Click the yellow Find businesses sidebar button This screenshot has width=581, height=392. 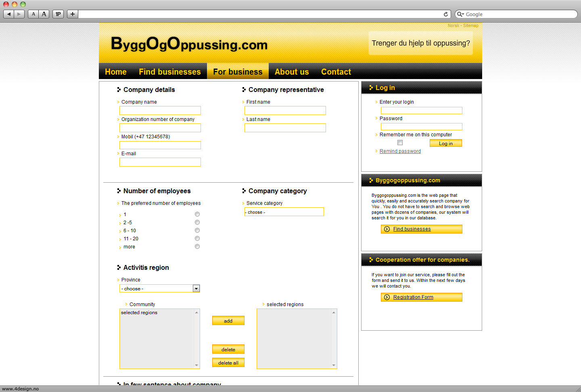tap(422, 229)
